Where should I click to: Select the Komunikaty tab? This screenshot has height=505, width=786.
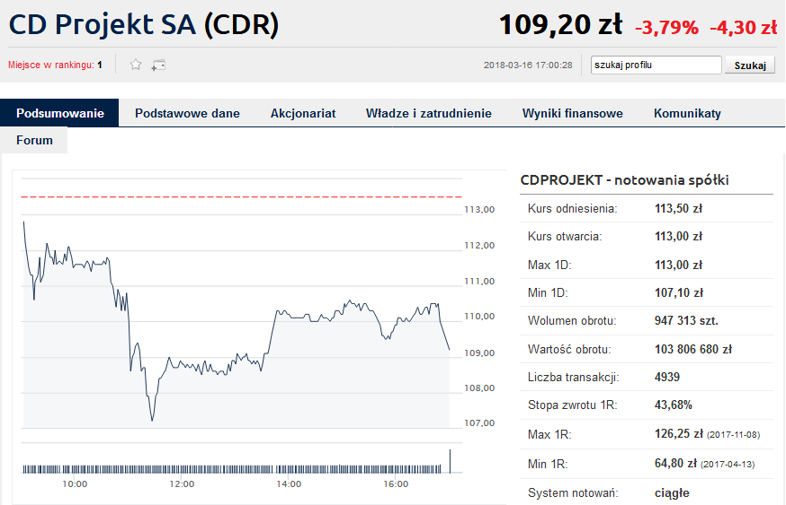pyautogui.click(x=687, y=113)
